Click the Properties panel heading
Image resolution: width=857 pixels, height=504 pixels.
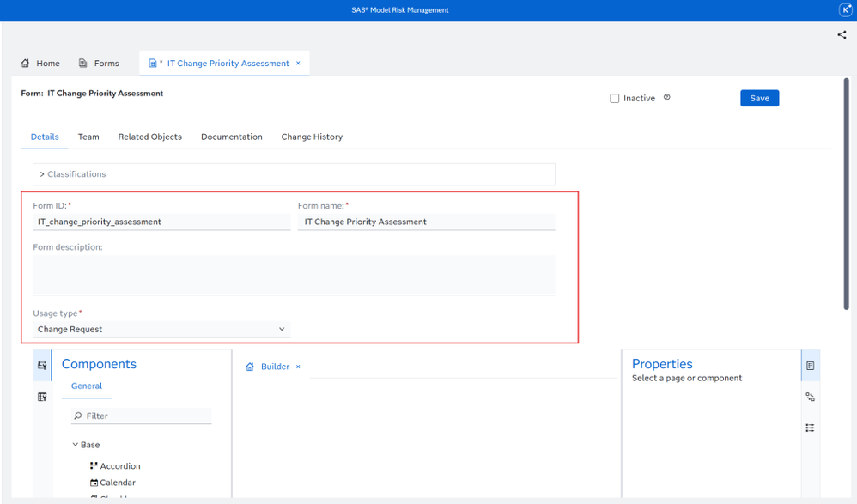click(662, 364)
